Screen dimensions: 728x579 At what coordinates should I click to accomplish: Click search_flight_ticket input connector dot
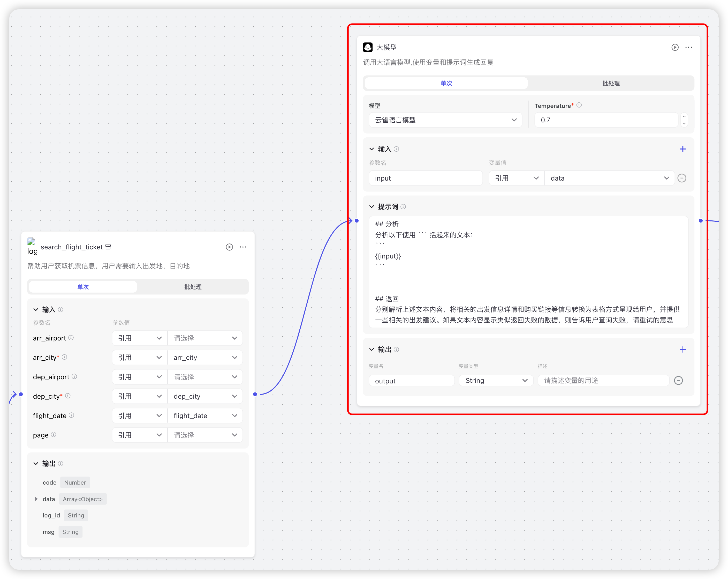click(21, 394)
